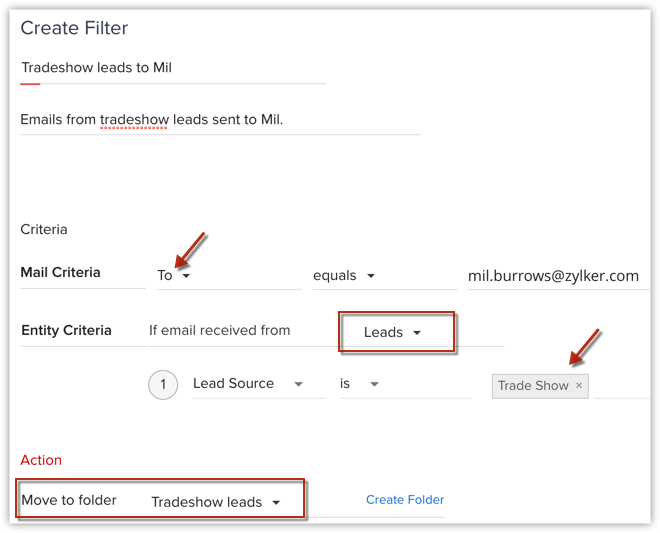Click the Criteria section heading

coord(44,229)
